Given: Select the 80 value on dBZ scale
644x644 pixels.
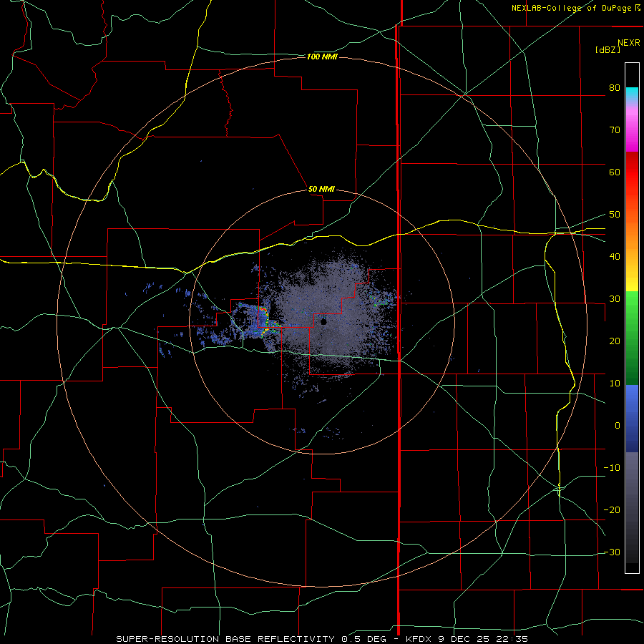Looking at the screenshot, I should (x=615, y=87).
